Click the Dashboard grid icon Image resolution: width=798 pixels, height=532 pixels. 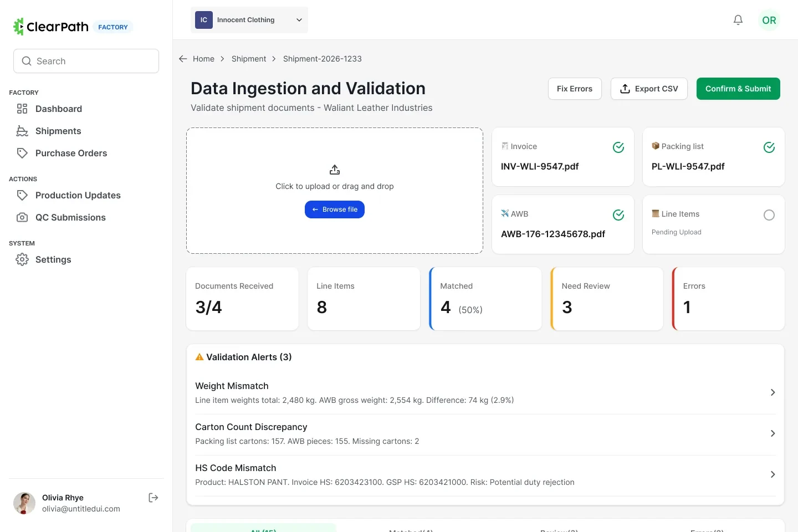(x=22, y=109)
